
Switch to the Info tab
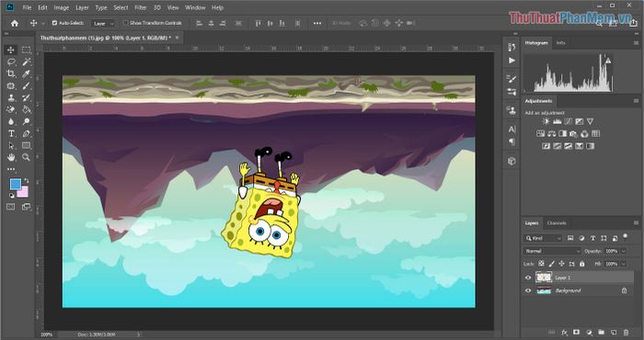pyautogui.click(x=560, y=42)
